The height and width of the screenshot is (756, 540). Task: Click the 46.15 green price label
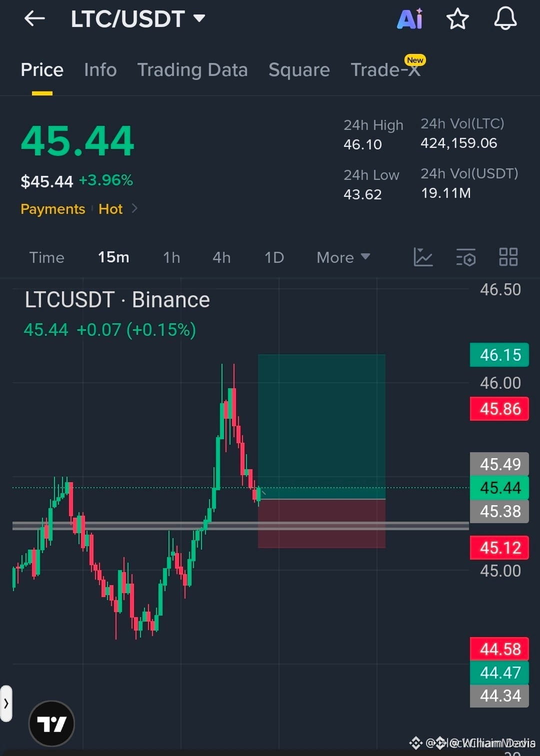(x=499, y=355)
